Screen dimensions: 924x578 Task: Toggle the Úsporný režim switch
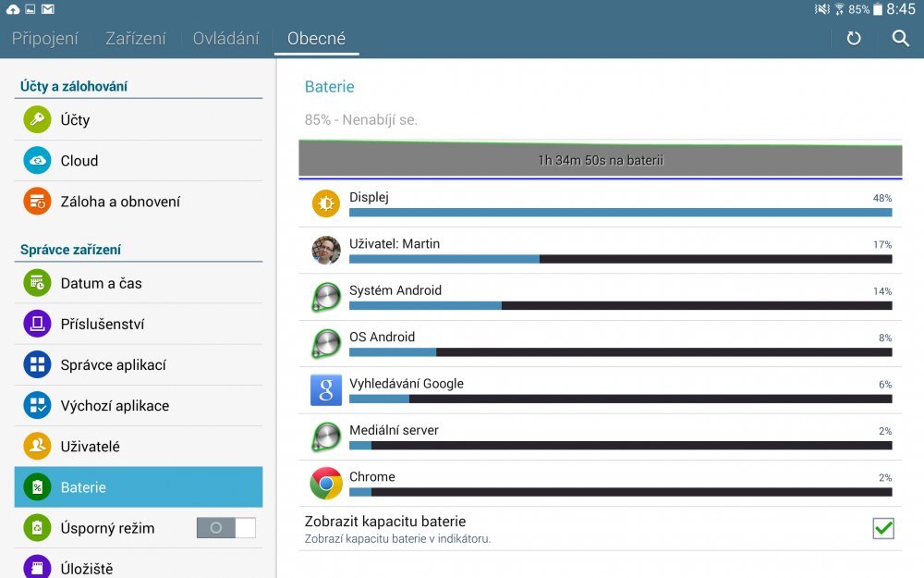[x=225, y=527]
